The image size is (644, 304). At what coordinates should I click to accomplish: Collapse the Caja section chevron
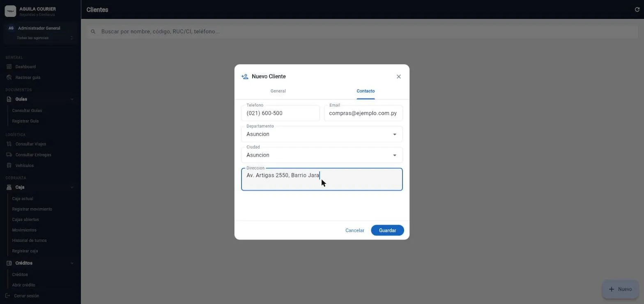72,187
